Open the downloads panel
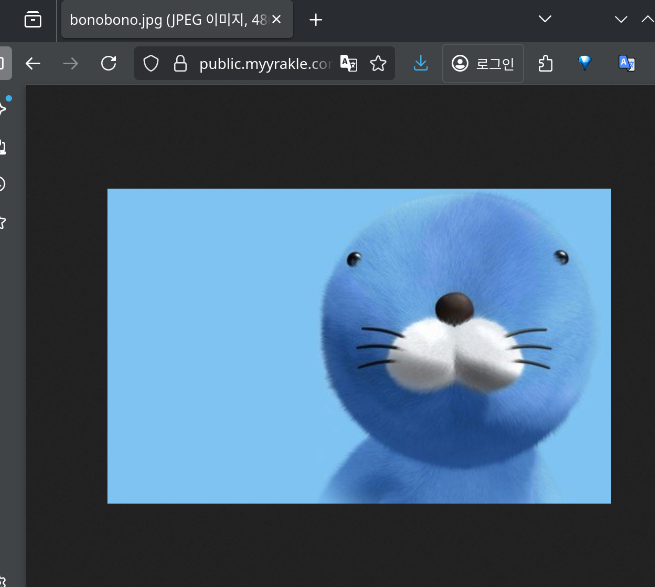The image size is (655, 587). pos(421,64)
